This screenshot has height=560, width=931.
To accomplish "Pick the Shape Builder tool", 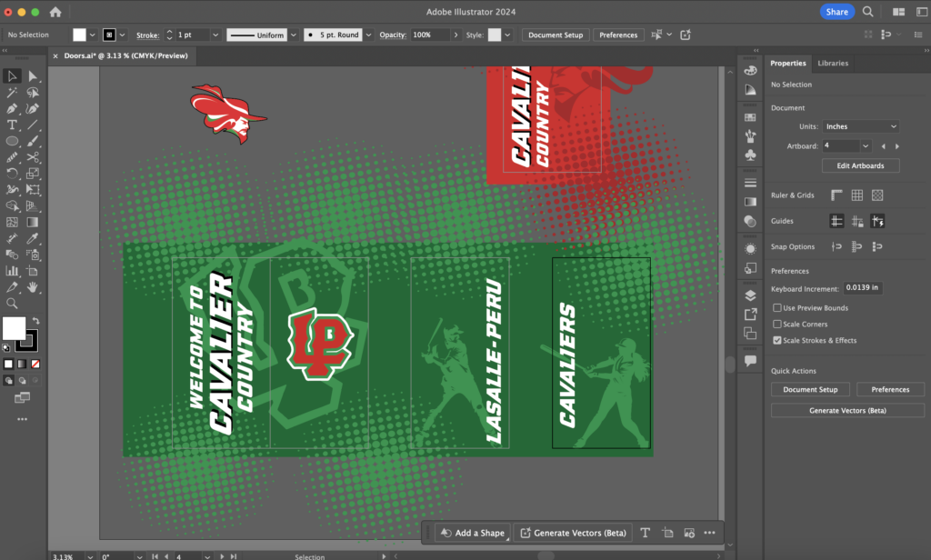I will 12,206.
